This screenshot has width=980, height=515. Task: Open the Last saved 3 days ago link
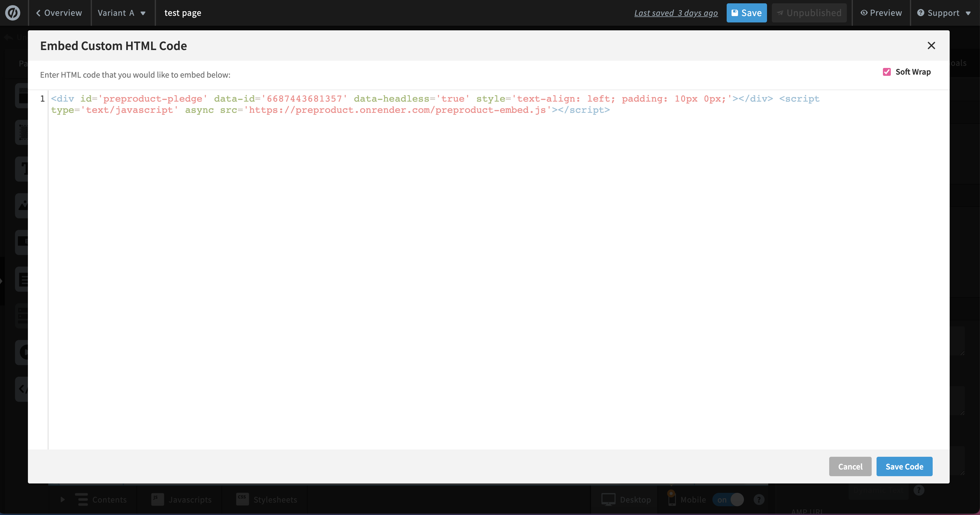tap(676, 13)
